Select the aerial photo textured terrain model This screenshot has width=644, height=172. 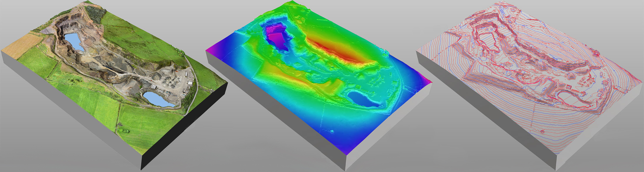pos(114,85)
